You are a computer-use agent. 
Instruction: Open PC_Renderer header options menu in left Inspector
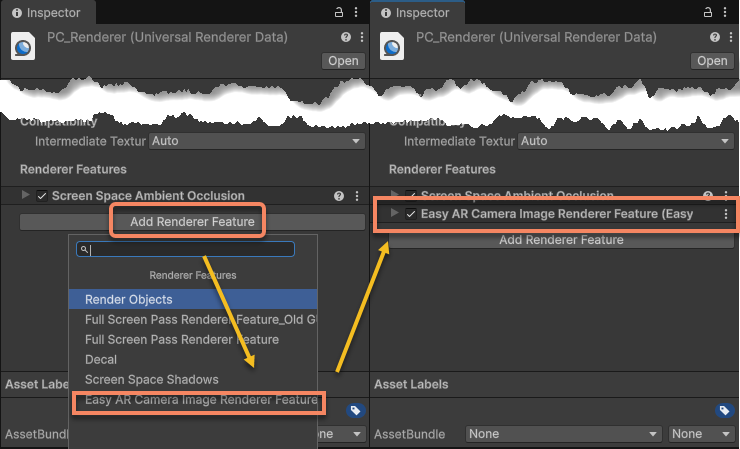[x=362, y=37]
